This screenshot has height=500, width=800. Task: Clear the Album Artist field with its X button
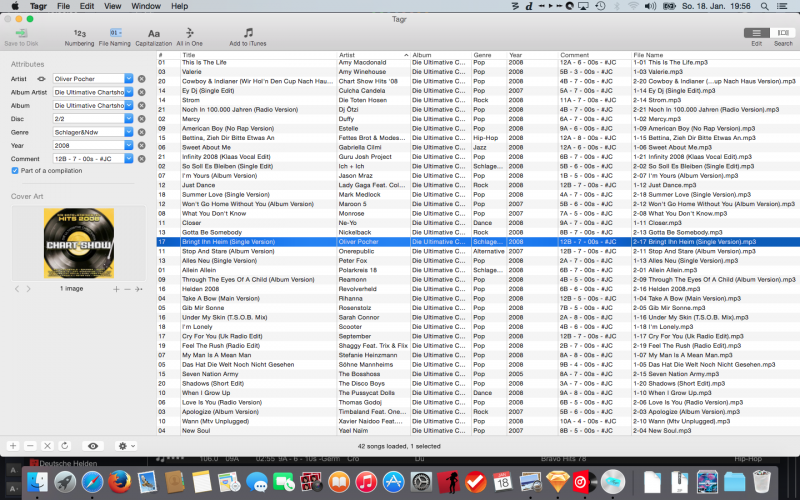coord(142,92)
